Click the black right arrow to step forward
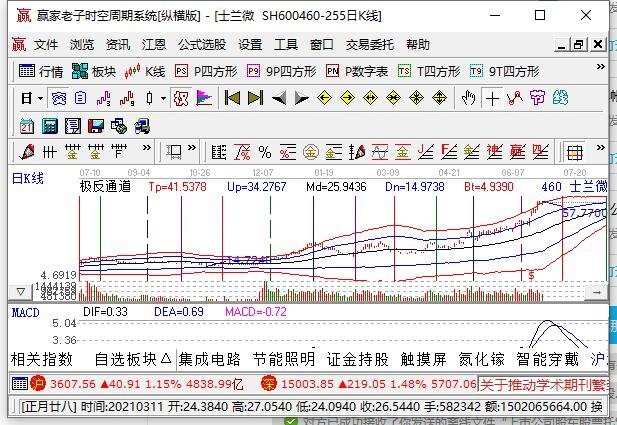 pyautogui.click(x=301, y=98)
